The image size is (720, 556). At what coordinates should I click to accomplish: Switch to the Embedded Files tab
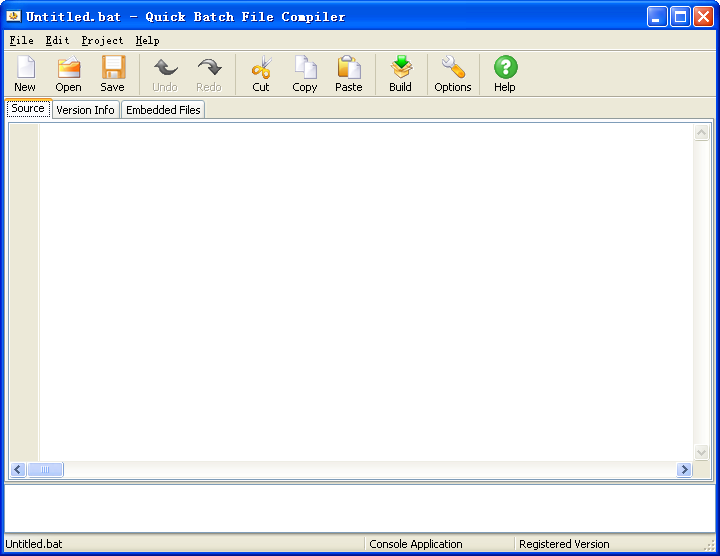click(x=163, y=110)
